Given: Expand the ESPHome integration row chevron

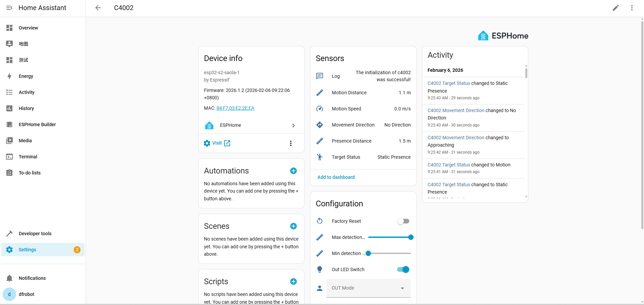Looking at the screenshot, I should pos(293,125).
